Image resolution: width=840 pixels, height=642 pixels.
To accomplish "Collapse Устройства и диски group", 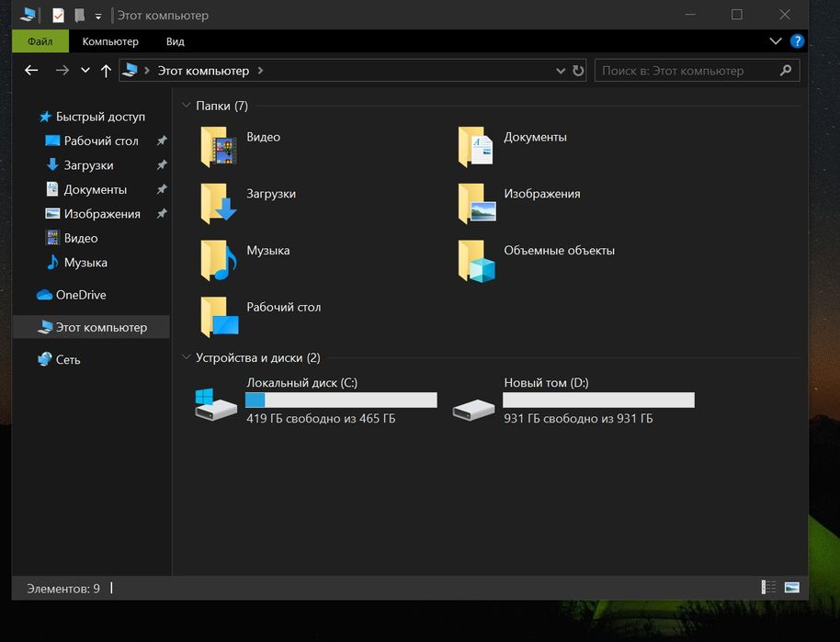I will (x=187, y=357).
